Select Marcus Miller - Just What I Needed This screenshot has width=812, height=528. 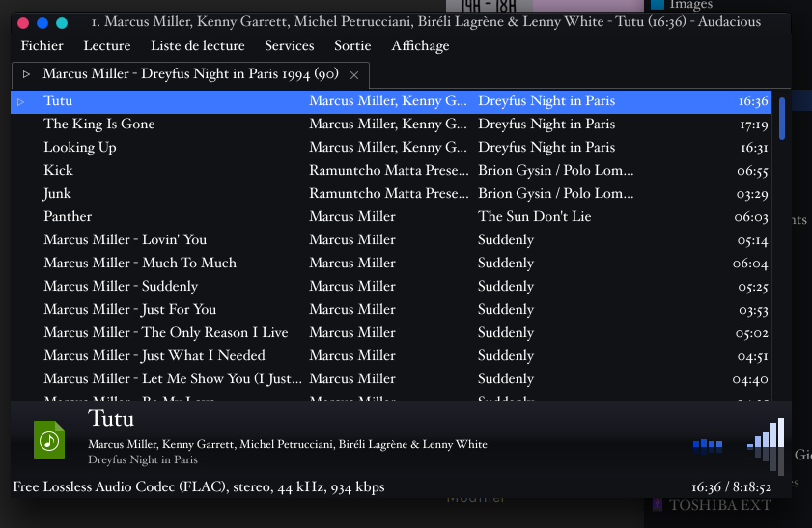coord(391,355)
